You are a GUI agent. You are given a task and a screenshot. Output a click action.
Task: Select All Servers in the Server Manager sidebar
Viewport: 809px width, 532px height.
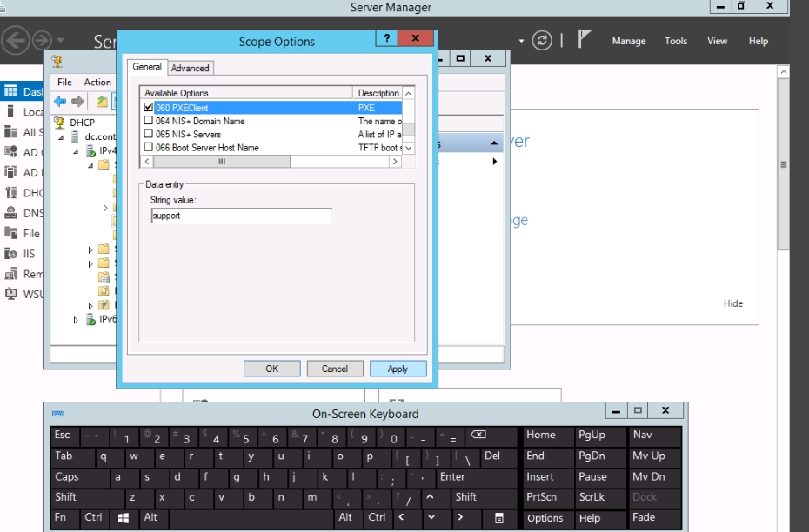click(x=23, y=132)
